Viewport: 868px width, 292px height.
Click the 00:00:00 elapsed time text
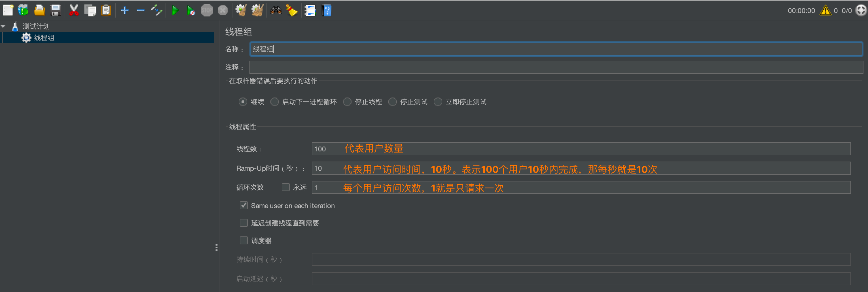tap(801, 11)
